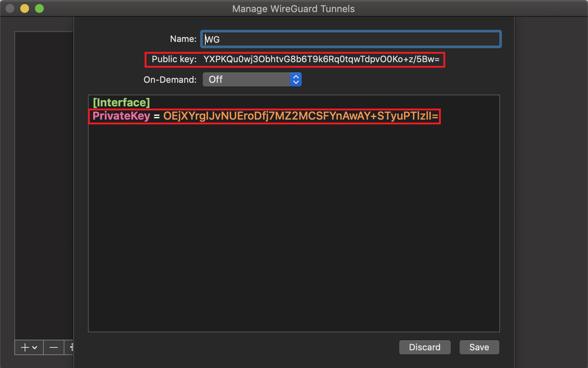Viewport: 588px width, 368px height.
Task: Open the partially hidden gear actions icon
Action: 71,347
